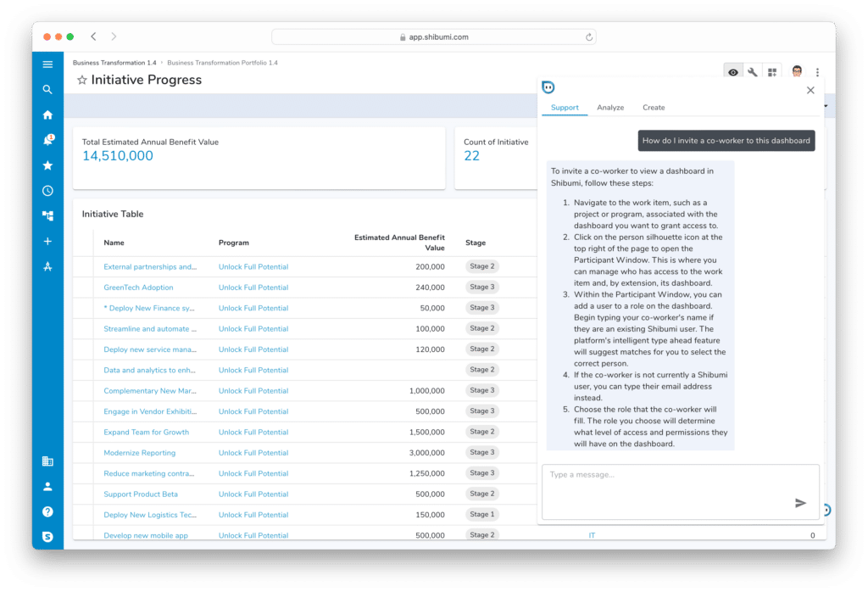Open the hamburger menu in the sidebar
This screenshot has width=868, height=592.
[47, 64]
